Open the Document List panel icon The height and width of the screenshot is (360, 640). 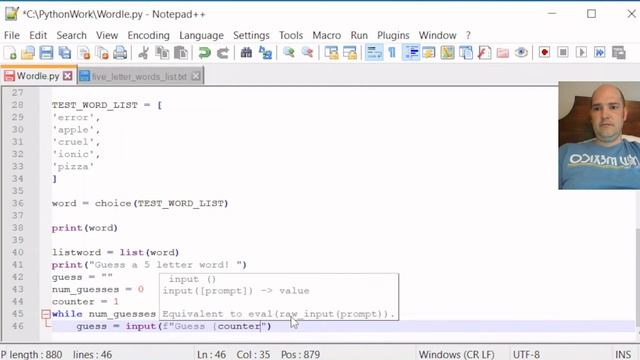click(466, 53)
